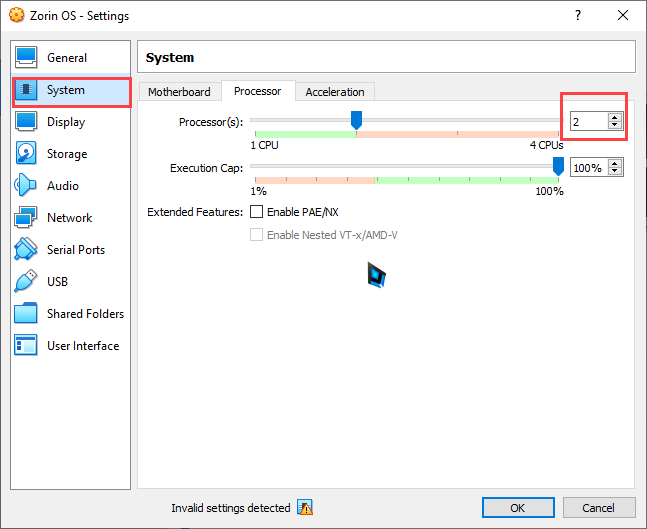Increase processor count with up arrow
The height and width of the screenshot is (529, 647).
coord(615,117)
